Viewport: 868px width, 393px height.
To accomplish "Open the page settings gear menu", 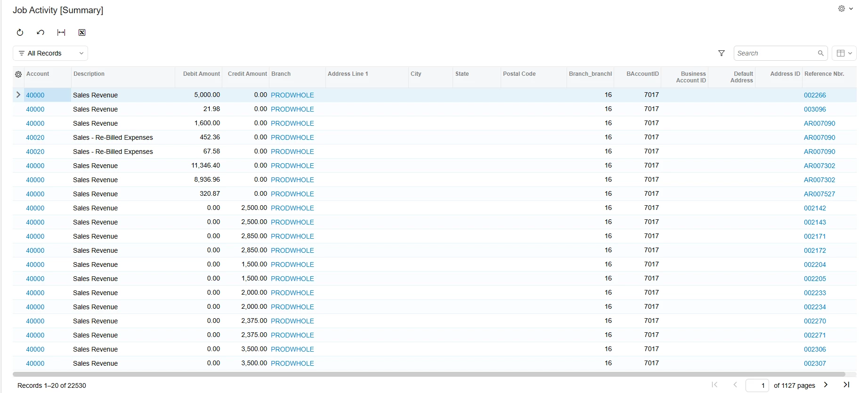I will pos(845,8).
